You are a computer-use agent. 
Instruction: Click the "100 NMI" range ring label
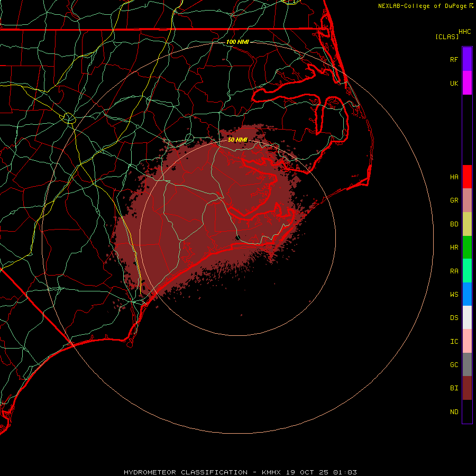point(237,42)
